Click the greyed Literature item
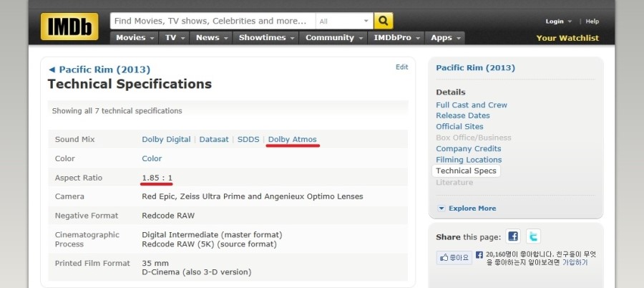644x288 pixels. (x=454, y=182)
